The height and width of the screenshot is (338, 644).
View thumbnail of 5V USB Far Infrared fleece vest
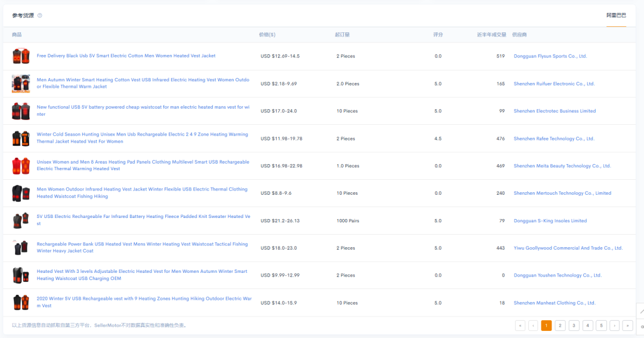coord(21,221)
